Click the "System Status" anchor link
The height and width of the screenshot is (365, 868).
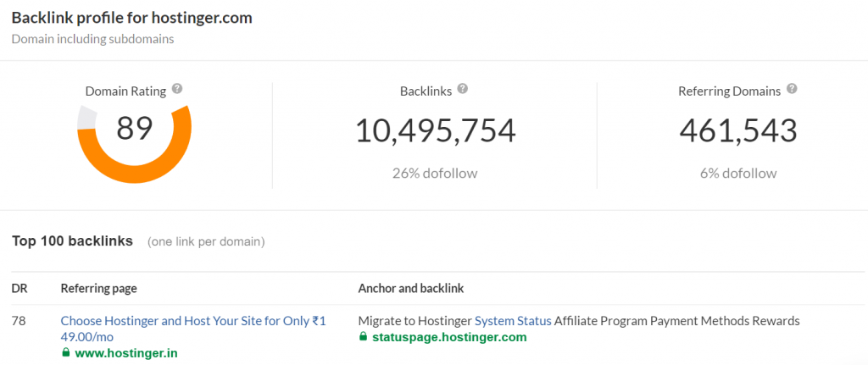tap(513, 321)
